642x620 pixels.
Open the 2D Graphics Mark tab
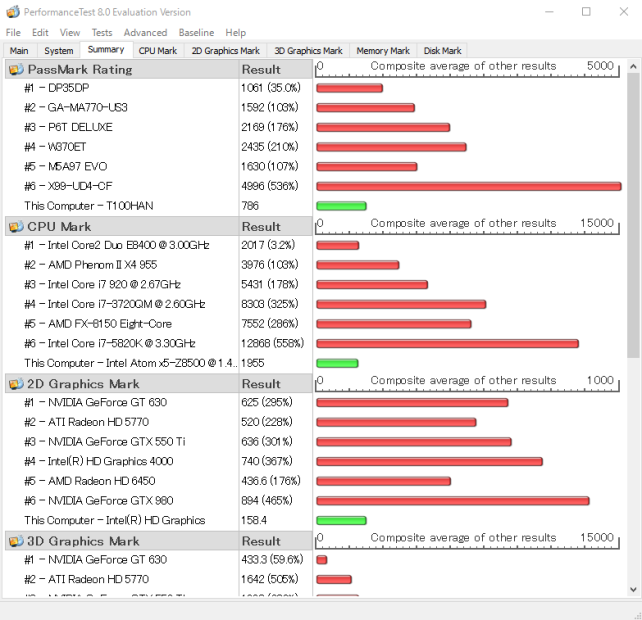(x=226, y=51)
